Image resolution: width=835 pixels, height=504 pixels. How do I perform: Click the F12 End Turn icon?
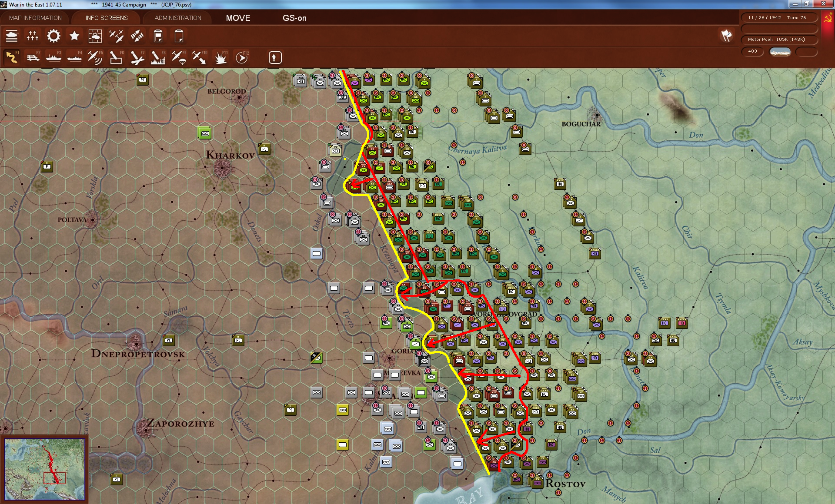pos(242,57)
